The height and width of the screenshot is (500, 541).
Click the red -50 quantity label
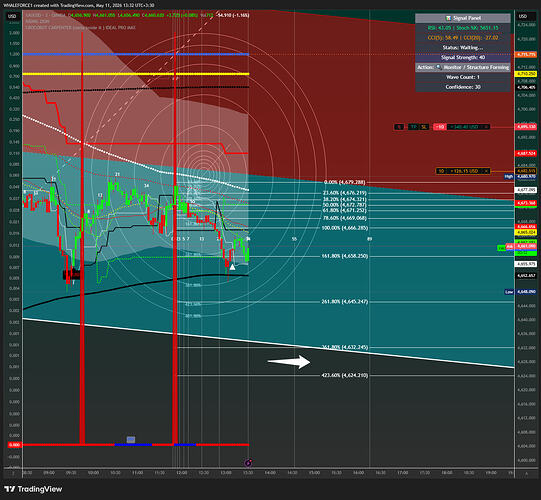tap(439, 127)
